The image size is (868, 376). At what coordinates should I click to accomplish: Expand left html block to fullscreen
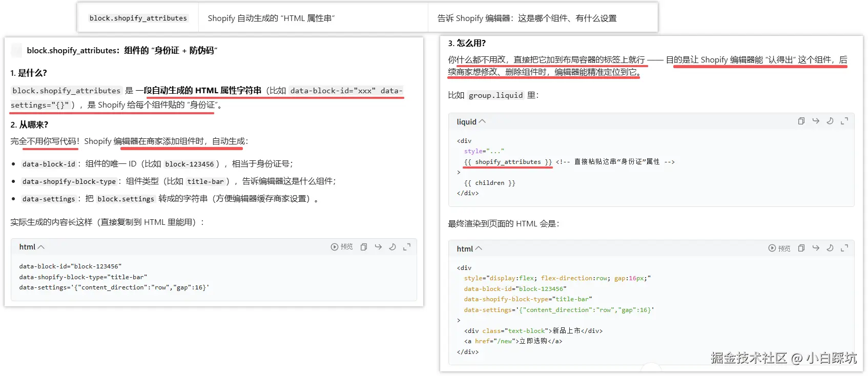[x=407, y=247]
